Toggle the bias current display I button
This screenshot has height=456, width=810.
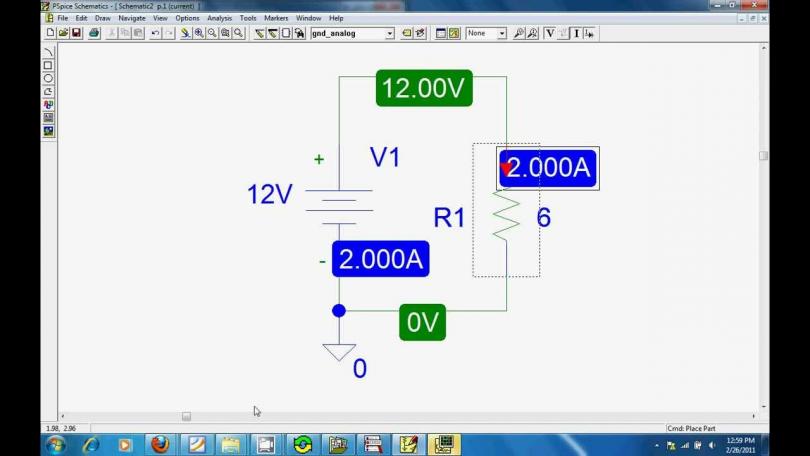(576, 33)
